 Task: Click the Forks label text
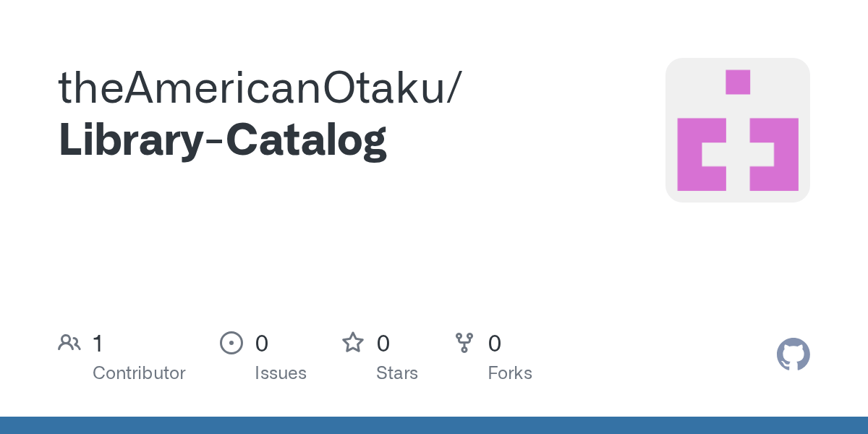tap(510, 373)
